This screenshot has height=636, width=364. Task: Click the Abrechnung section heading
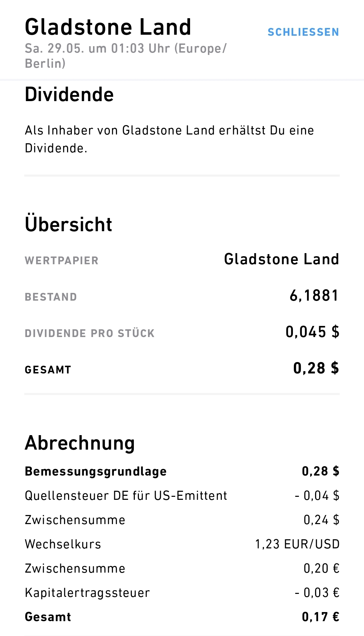pos(80,443)
